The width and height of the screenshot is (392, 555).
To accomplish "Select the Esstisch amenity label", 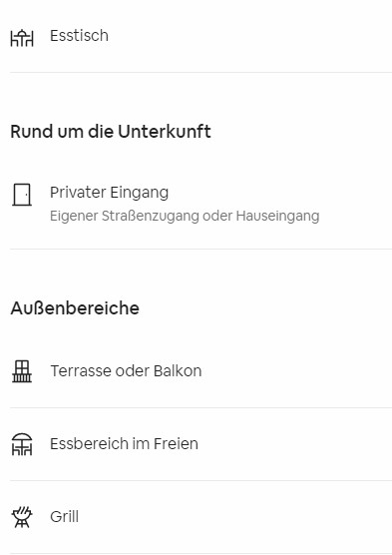I will [79, 36].
